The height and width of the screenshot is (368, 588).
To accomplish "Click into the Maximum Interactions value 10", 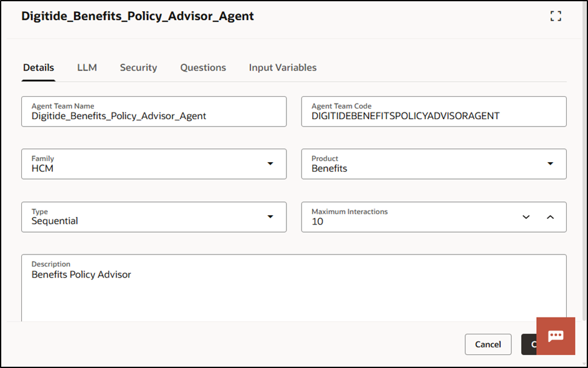I will pyautogui.click(x=318, y=221).
